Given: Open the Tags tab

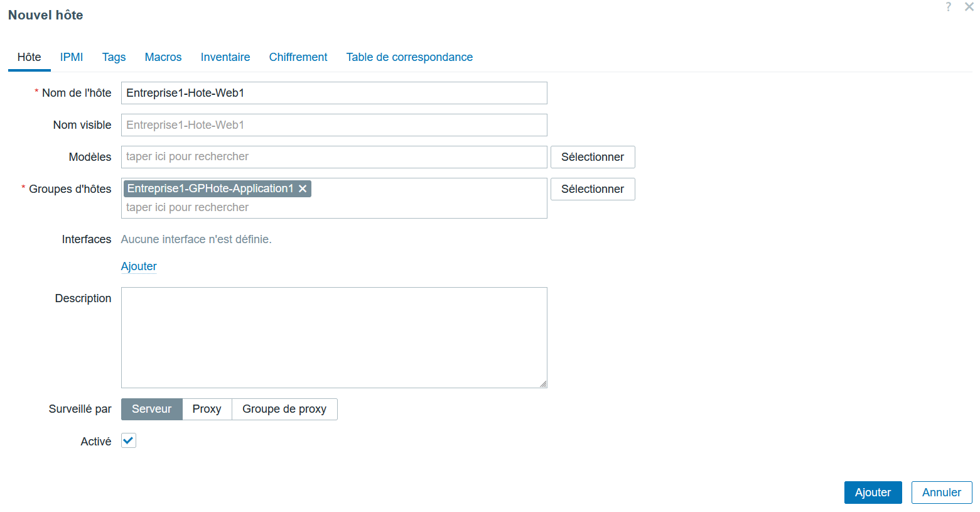Looking at the screenshot, I should pos(114,57).
